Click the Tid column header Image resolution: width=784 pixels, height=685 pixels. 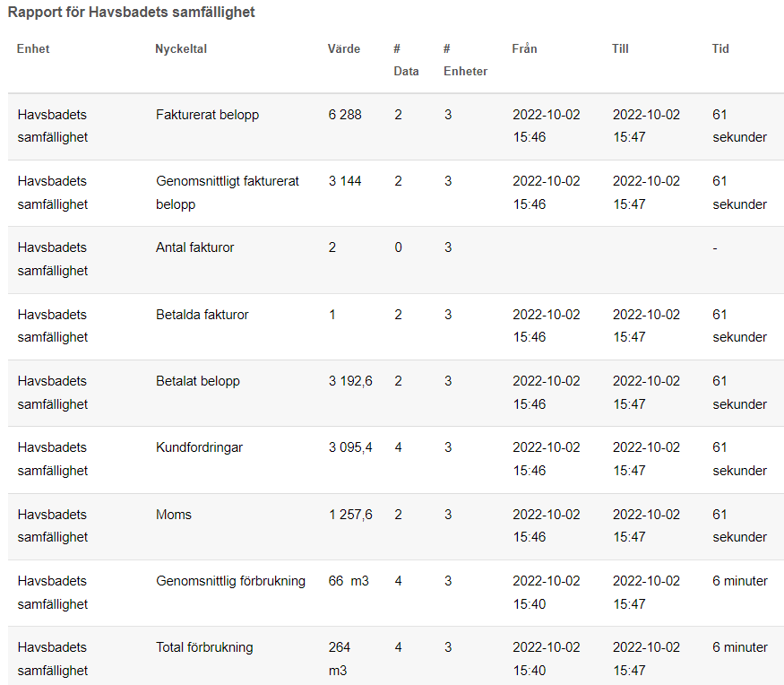pos(720,48)
